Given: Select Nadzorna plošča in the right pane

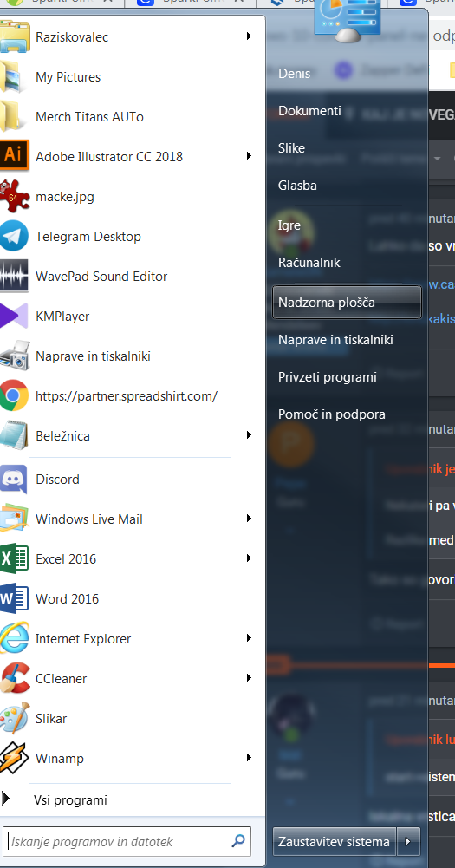Looking at the screenshot, I should pos(347,303).
